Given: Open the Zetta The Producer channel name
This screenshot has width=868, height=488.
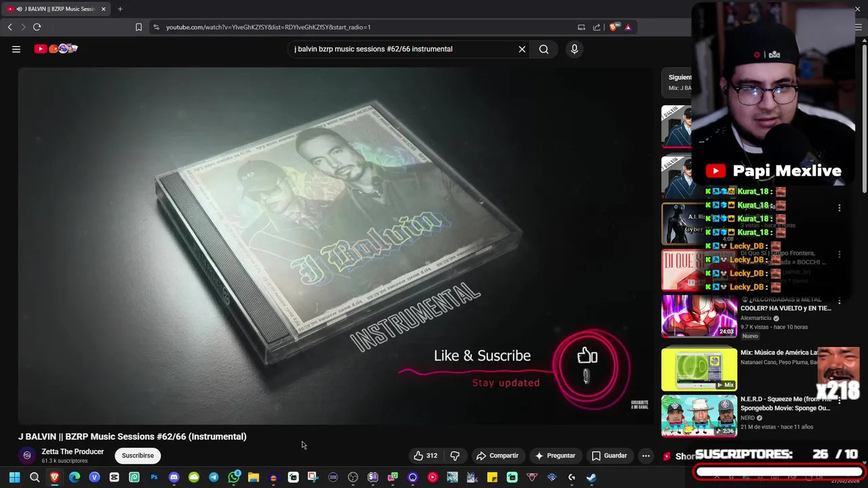Looking at the screenshot, I should (73, 451).
